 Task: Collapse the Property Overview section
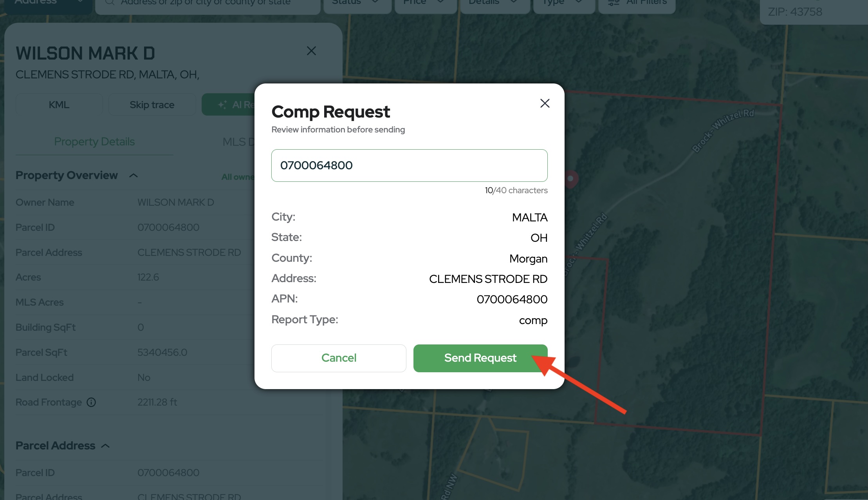click(x=134, y=176)
